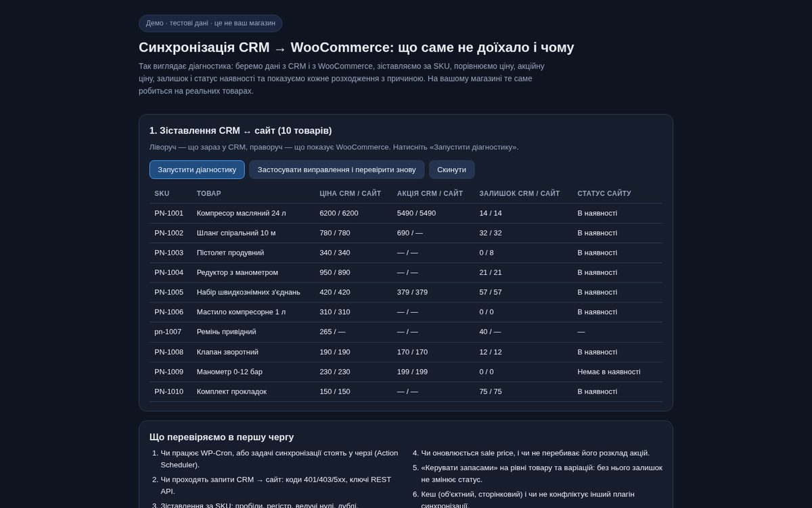Click sale price cell 170 / 170
Viewport: 812px width, 508px height.
click(413, 352)
